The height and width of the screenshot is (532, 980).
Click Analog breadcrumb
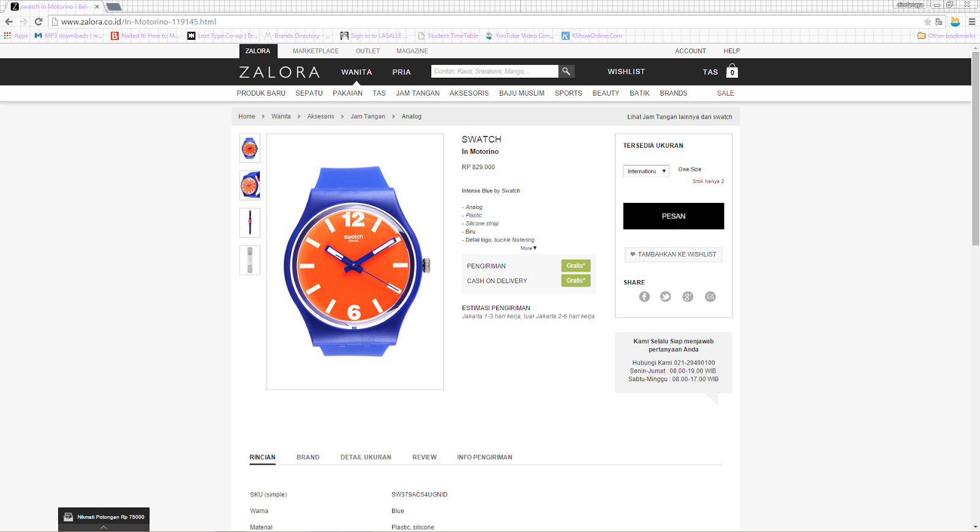click(x=412, y=116)
